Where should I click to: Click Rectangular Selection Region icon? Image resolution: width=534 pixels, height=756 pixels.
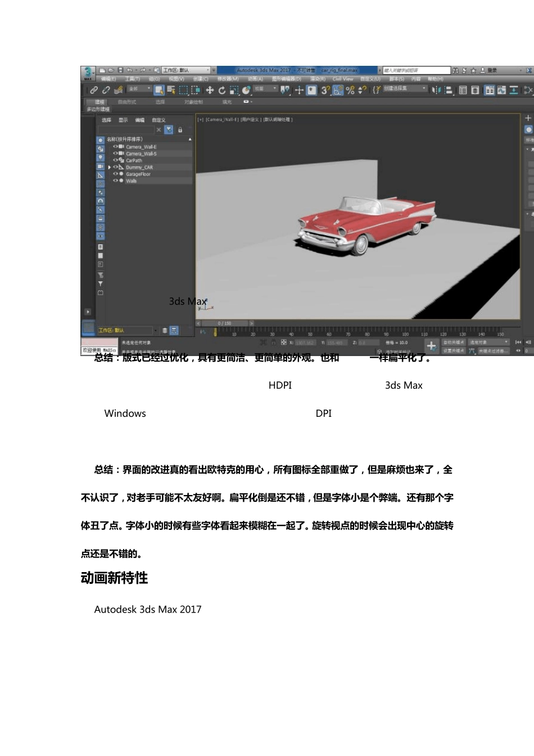coord(183,90)
